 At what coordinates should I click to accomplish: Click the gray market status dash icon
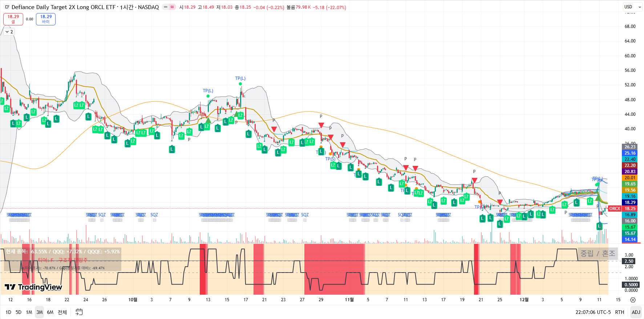click(x=165, y=7)
